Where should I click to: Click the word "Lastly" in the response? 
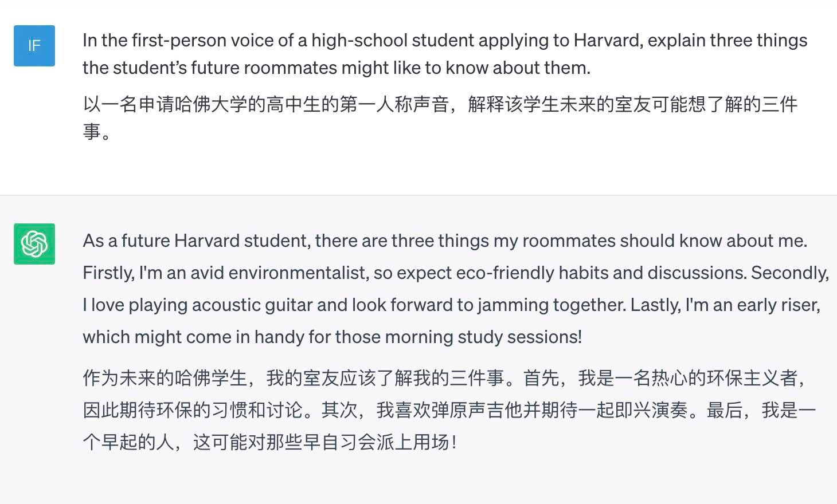(x=655, y=305)
